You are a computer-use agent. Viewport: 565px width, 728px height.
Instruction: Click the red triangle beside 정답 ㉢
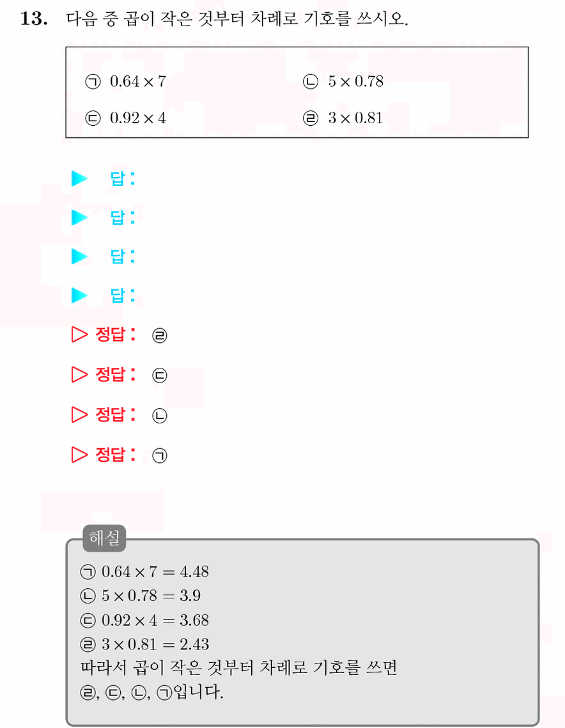coord(79,374)
